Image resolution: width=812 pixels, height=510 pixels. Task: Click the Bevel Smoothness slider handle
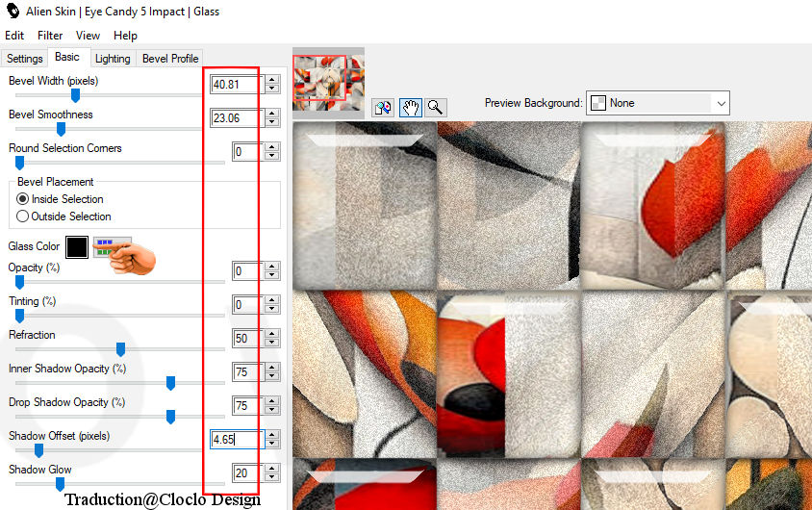[61, 129]
